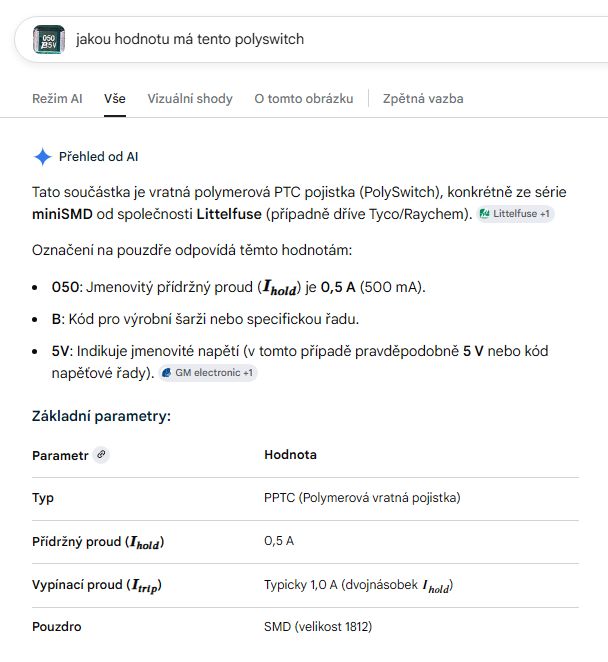
Task: Click the Littelfuse logo icon in source chip
Action: click(x=485, y=214)
